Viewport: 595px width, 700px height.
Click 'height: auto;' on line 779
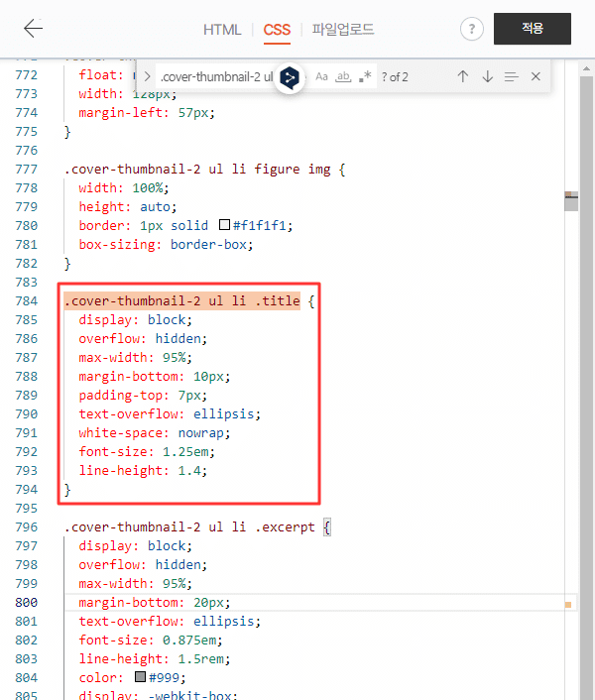click(128, 206)
